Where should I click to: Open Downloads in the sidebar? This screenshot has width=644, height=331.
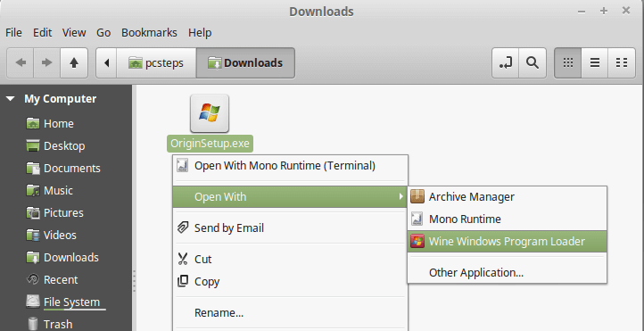tap(62, 258)
